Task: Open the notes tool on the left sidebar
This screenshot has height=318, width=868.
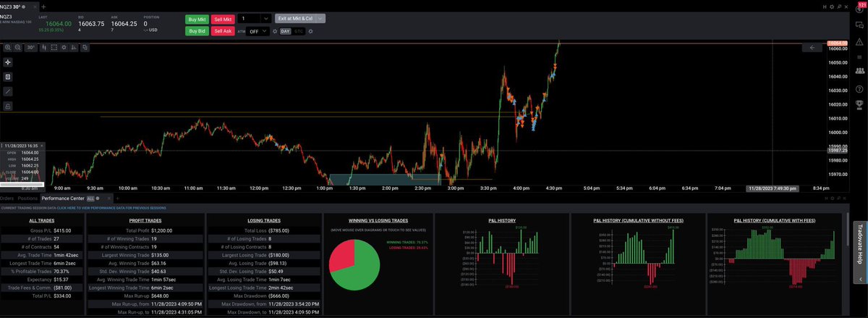Action: click(8, 77)
